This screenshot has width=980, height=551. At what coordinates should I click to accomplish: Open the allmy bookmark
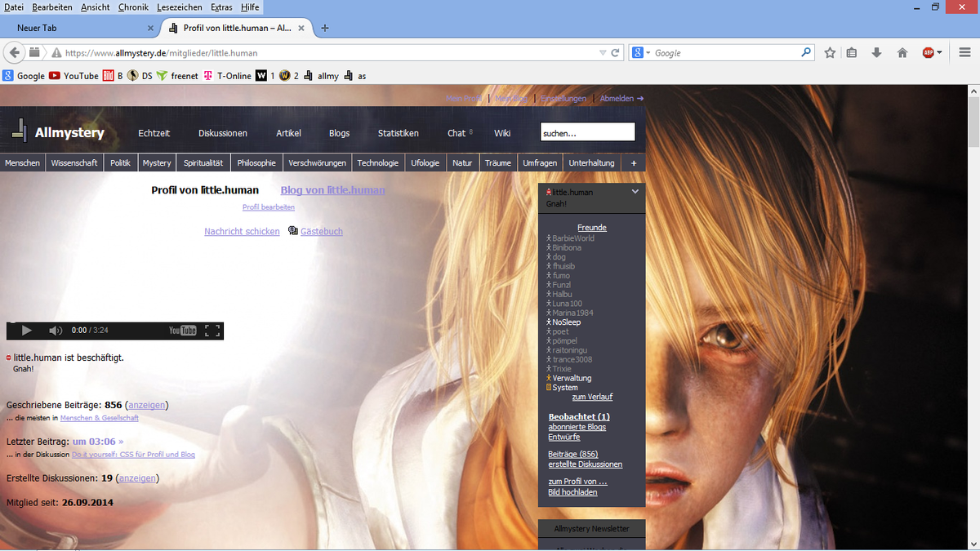[321, 76]
